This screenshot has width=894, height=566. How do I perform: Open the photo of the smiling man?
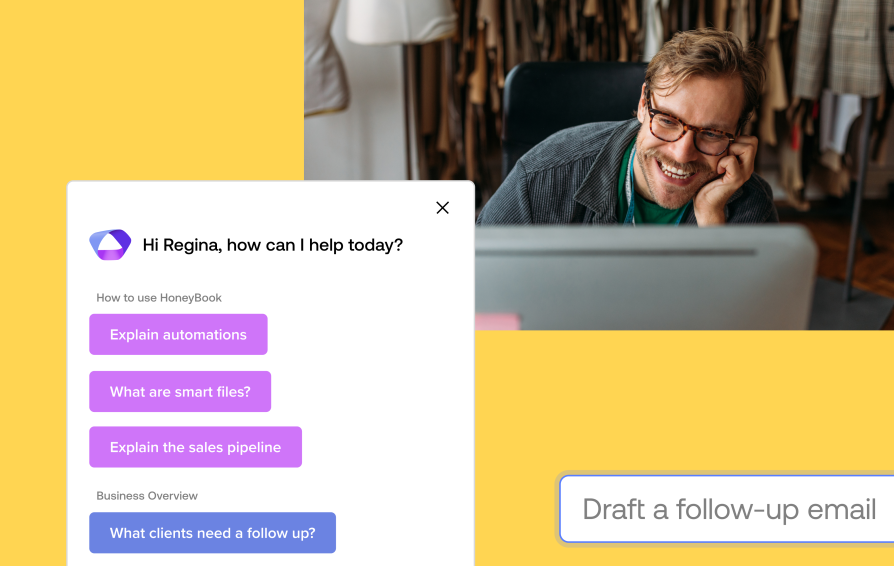click(x=599, y=165)
